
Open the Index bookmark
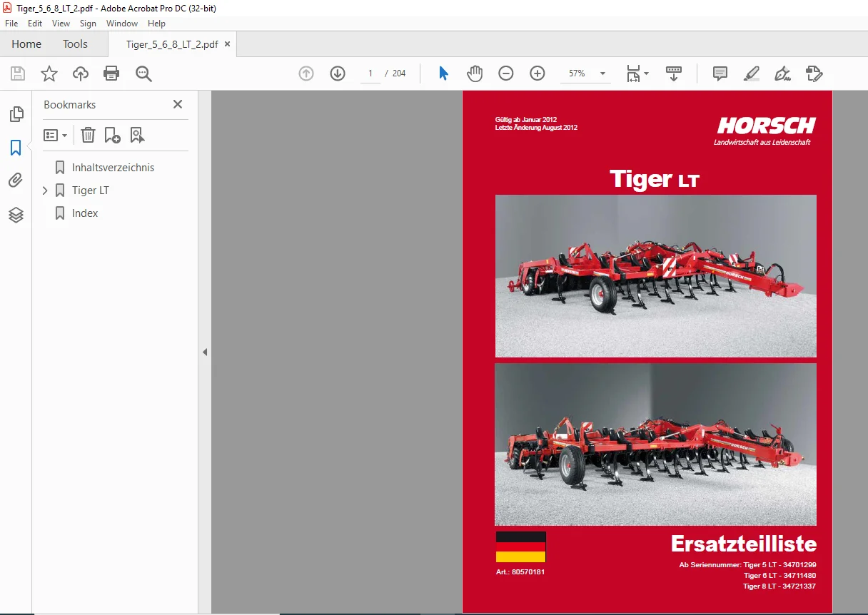pyautogui.click(x=85, y=213)
